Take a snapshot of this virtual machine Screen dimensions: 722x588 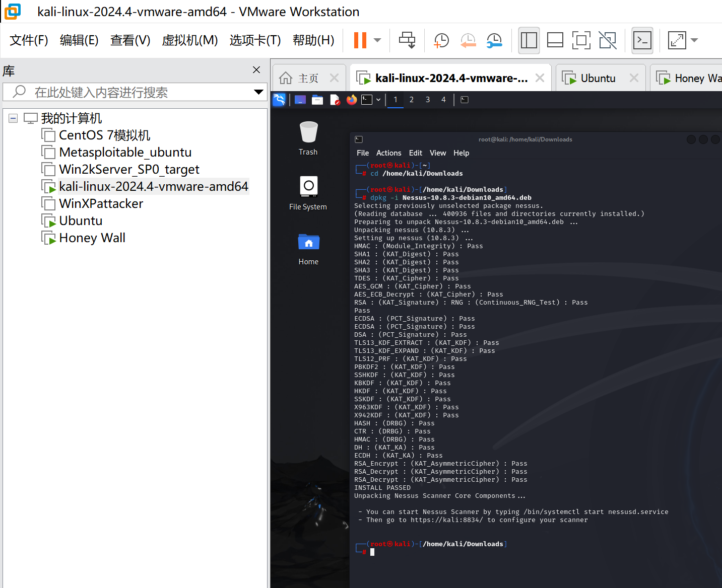click(x=441, y=40)
